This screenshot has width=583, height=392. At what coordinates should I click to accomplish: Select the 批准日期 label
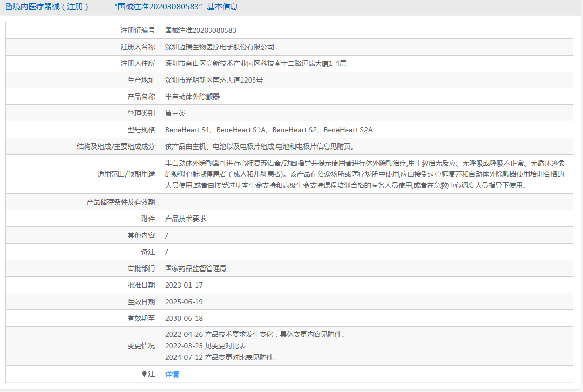[x=141, y=285]
